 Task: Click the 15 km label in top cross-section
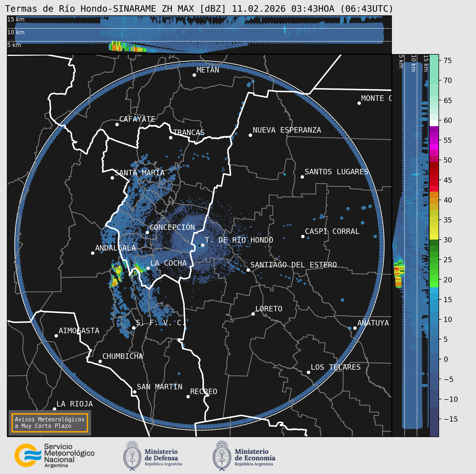(x=16, y=19)
